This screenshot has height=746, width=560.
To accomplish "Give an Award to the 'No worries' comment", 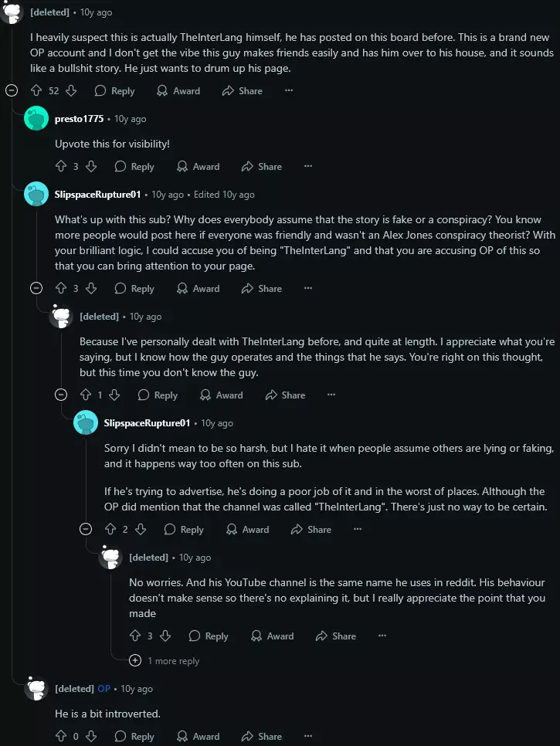I will point(272,636).
